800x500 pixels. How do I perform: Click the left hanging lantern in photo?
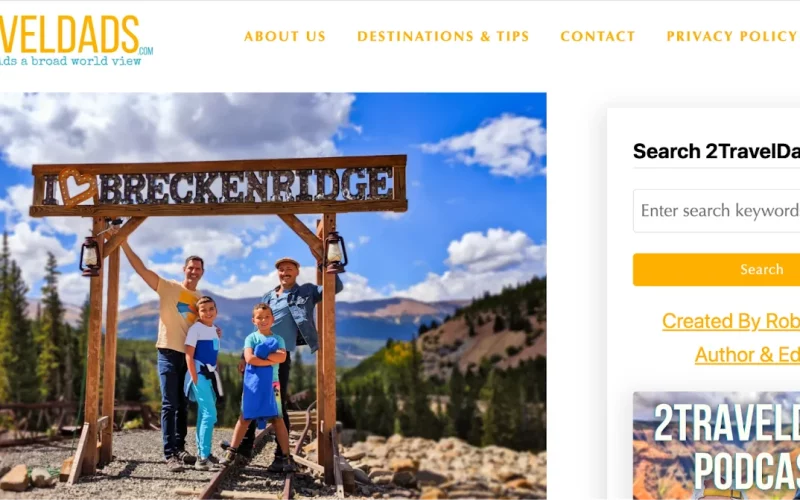coord(90,256)
